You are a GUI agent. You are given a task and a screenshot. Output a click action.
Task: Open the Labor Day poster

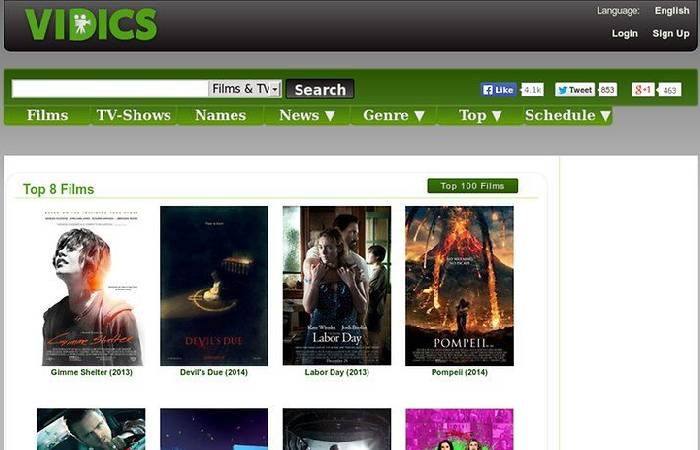pos(337,286)
